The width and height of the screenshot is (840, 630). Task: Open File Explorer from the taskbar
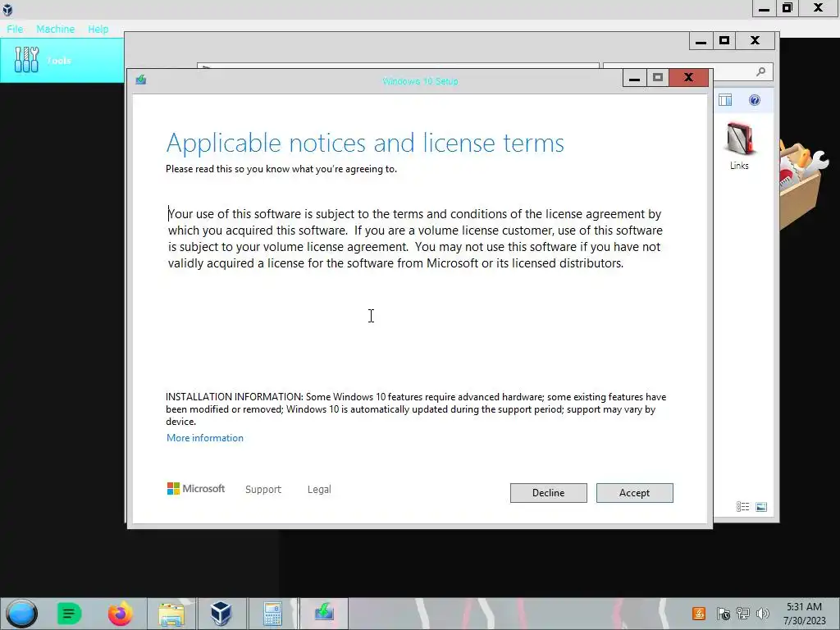[171, 614]
